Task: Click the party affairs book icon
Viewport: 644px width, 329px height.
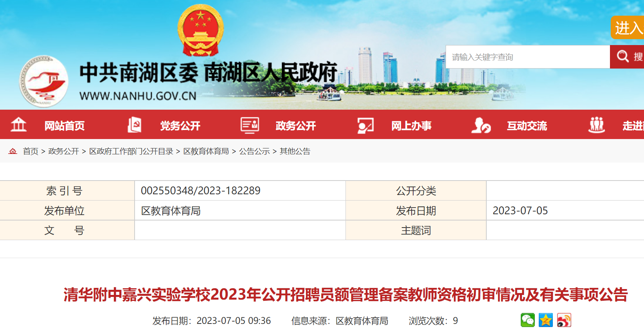Action: coord(134,125)
